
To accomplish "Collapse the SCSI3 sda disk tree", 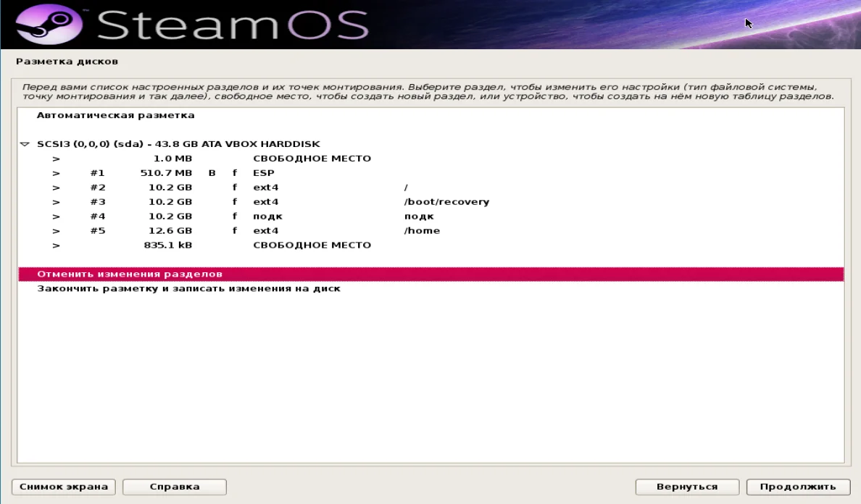I will tap(25, 144).
